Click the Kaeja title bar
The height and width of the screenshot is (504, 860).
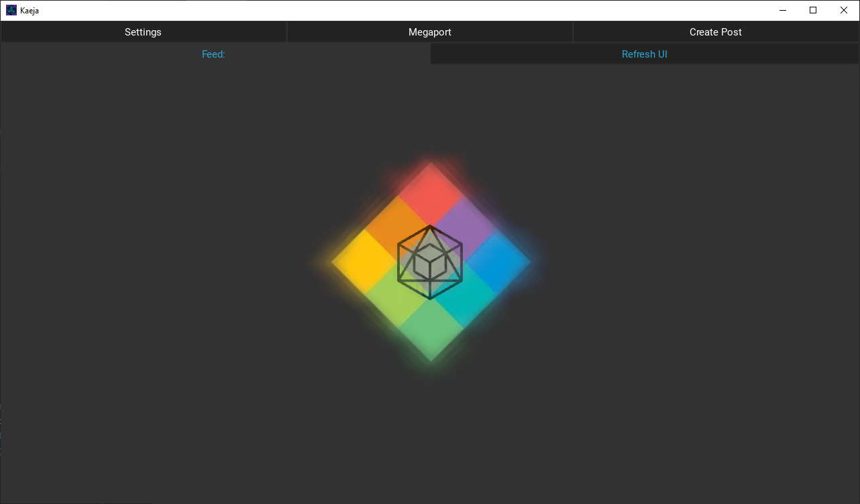coord(402,9)
